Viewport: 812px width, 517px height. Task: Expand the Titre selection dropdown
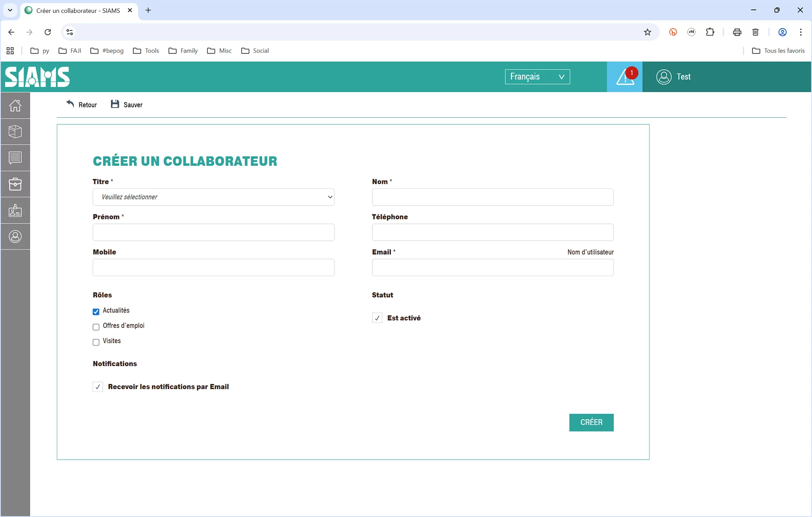coord(214,197)
